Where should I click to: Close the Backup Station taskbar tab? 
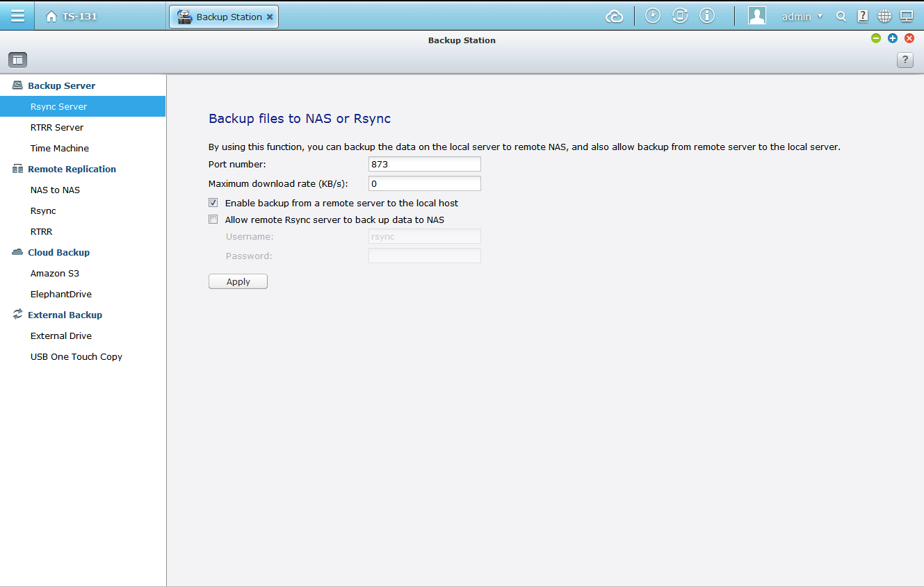pos(270,17)
